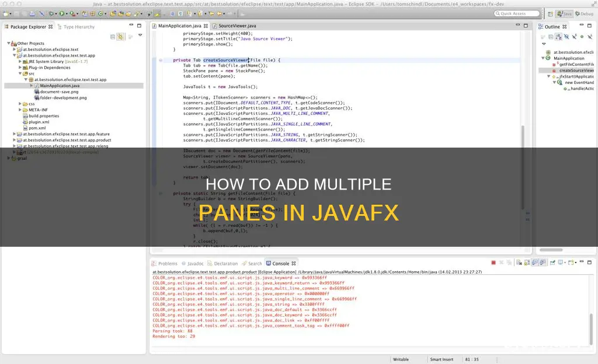598x364 pixels.
Task: Maximize the editor area
Action: click(526, 26)
